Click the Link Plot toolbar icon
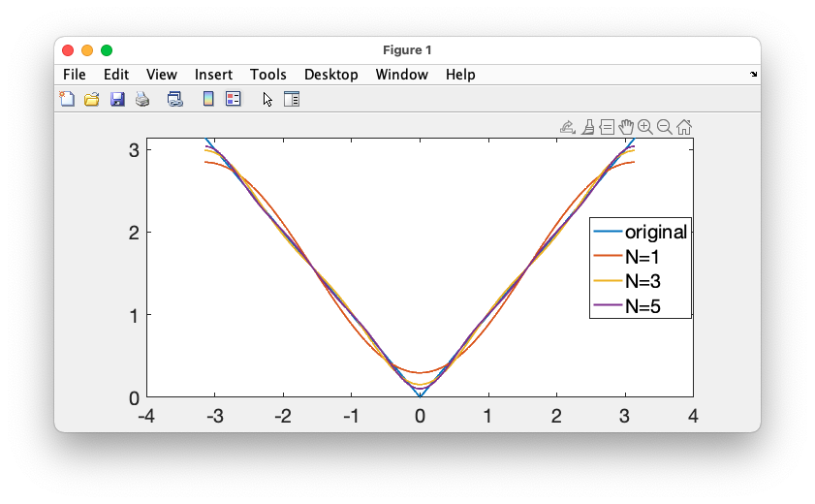 [x=175, y=99]
